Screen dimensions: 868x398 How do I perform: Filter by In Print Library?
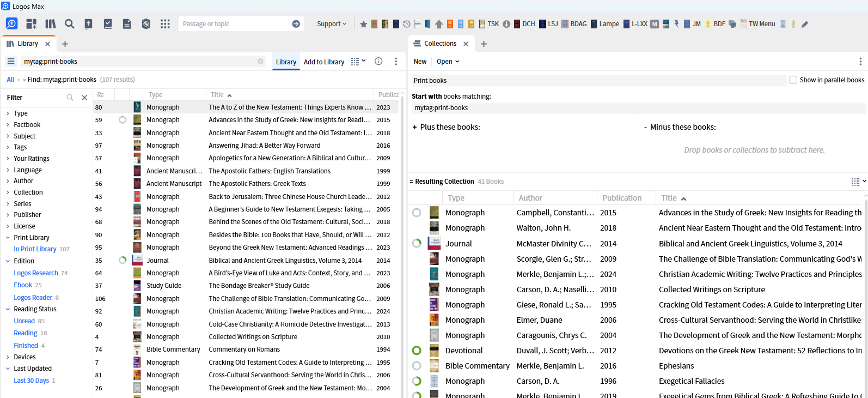pyautogui.click(x=35, y=249)
